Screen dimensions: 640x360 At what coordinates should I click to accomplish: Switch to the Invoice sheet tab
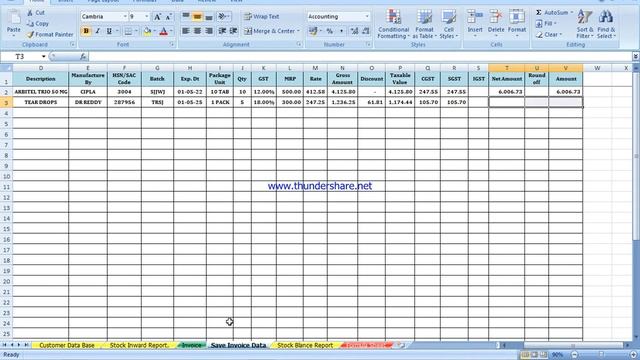191,345
